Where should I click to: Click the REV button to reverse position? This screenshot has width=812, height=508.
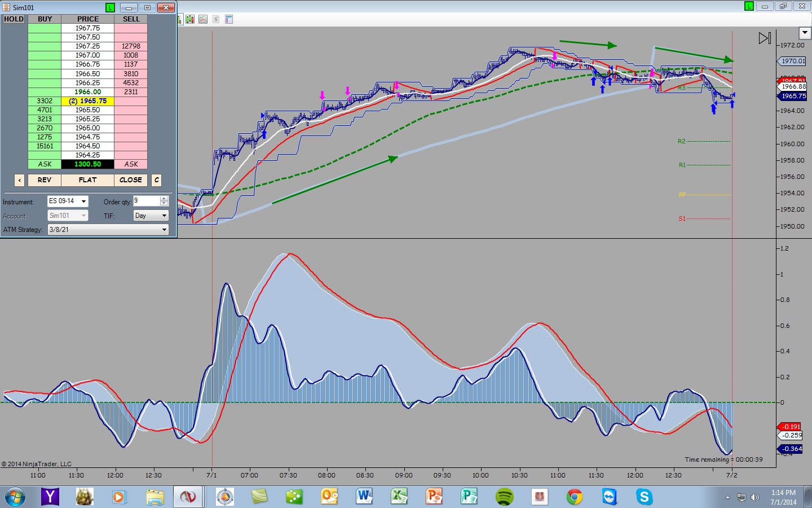coord(45,180)
